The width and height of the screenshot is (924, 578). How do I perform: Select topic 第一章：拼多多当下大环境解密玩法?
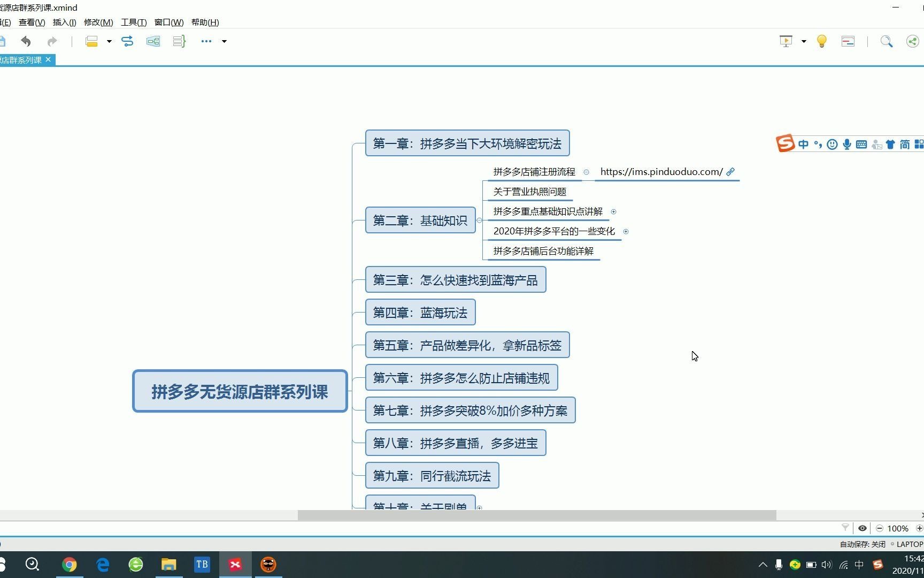coord(467,143)
